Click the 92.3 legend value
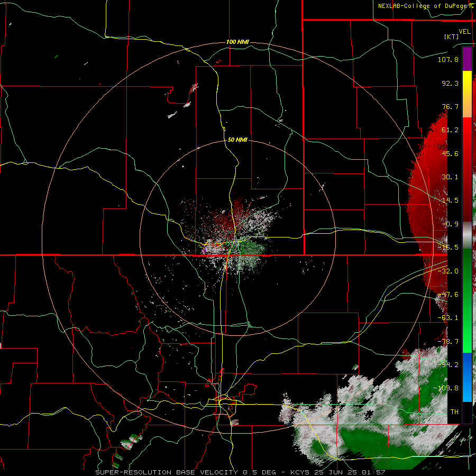The width and height of the screenshot is (476, 476). coord(450,83)
